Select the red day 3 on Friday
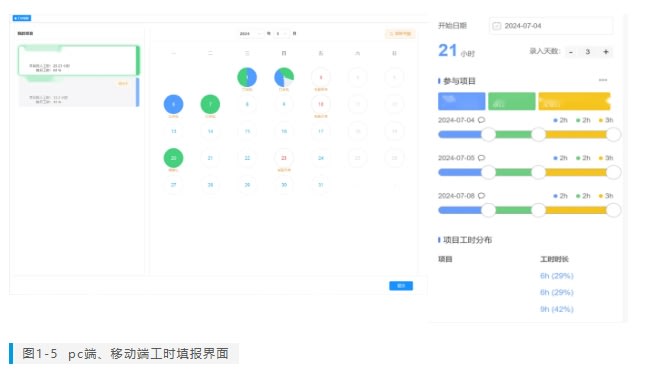 pos(321,77)
